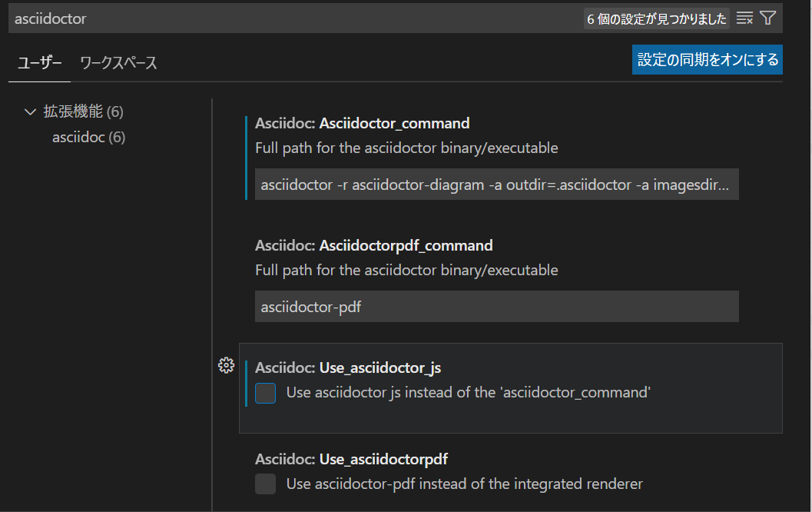Clear the settings search input icon
This screenshot has width=812, height=512.
pos(744,18)
